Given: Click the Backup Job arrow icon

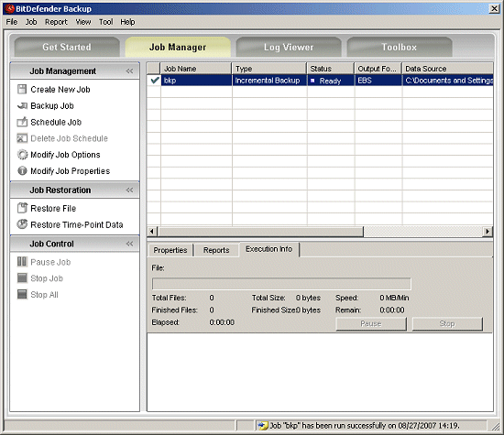Looking at the screenshot, I should tap(22, 105).
